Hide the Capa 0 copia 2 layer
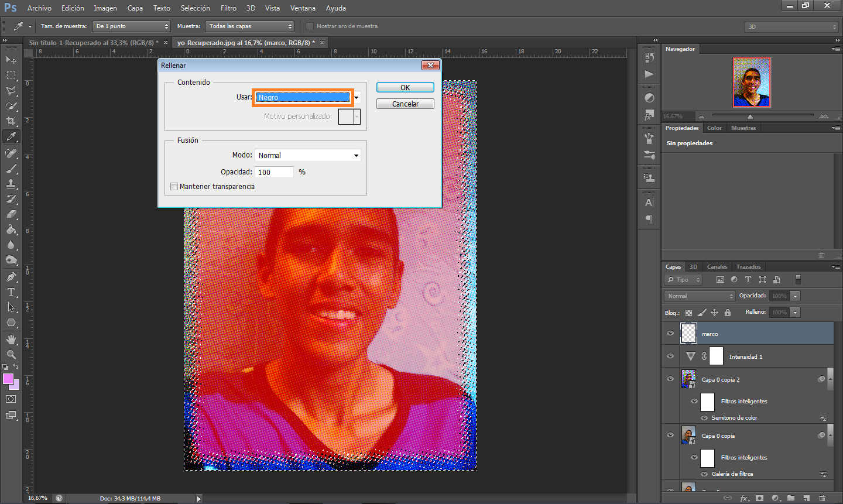The width and height of the screenshot is (843, 504). point(670,379)
